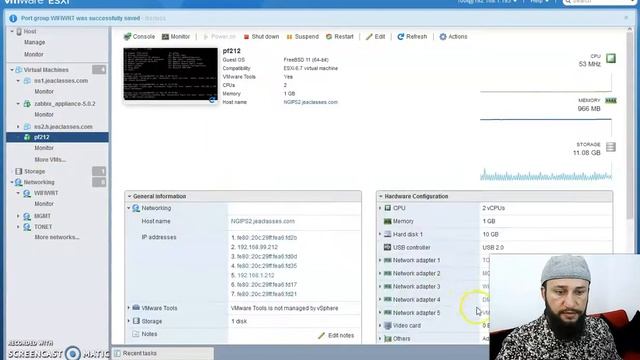Viewport: 640px width, 360px height.
Task: Select Virtual Machines in navigator
Action: (x=46, y=70)
